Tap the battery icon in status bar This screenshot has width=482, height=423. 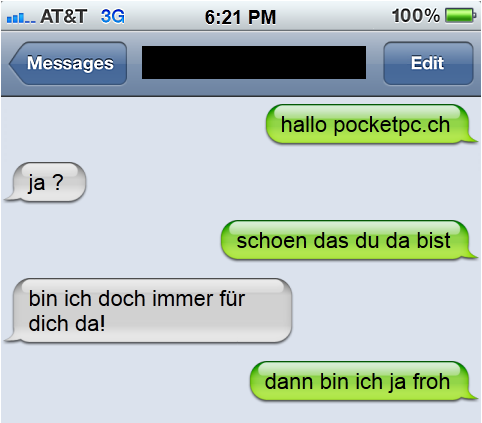461,16
